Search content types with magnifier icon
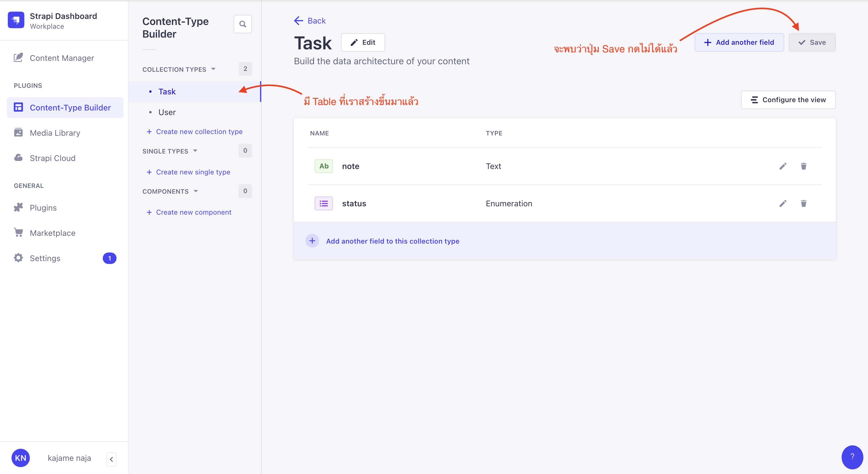This screenshot has height=474, width=868. coord(243,24)
